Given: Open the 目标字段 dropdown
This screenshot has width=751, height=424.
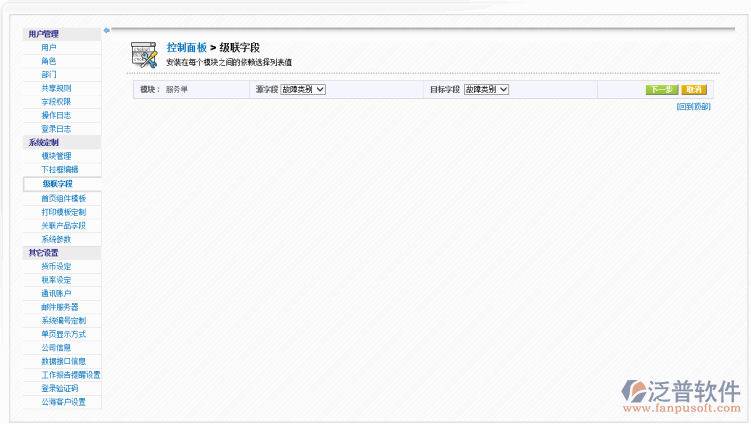Looking at the screenshot, I should 486,90.
